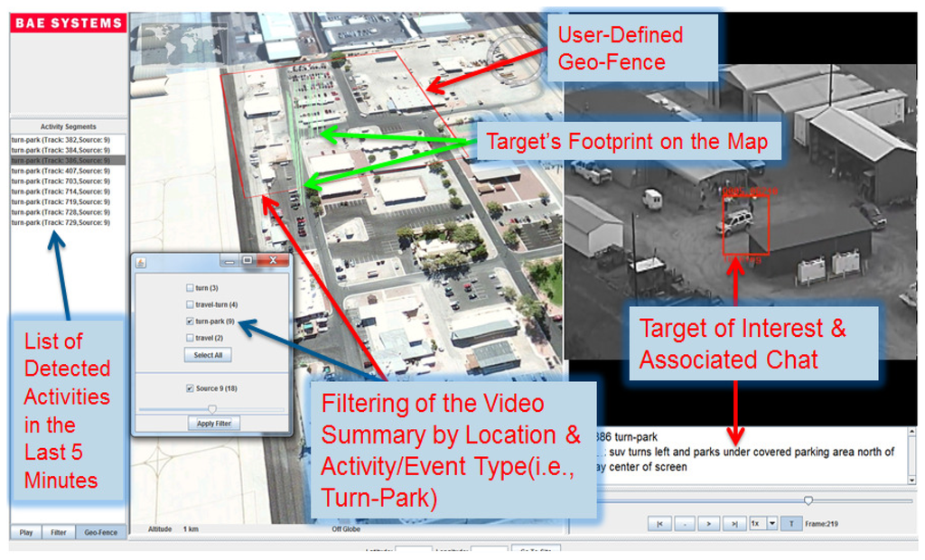Activate the Geo-Fence button
Screen dimensions: 925x560
coord(101,532)
